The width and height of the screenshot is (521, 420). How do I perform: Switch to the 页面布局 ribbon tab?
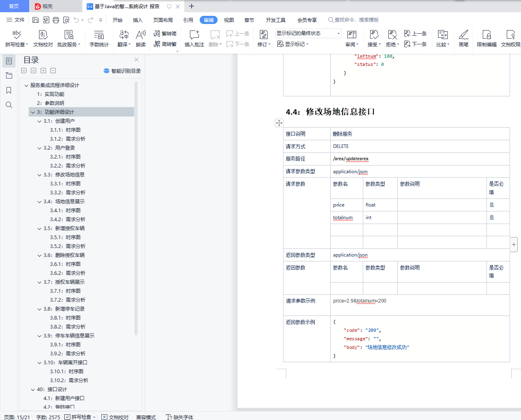[x=163, y=20]
